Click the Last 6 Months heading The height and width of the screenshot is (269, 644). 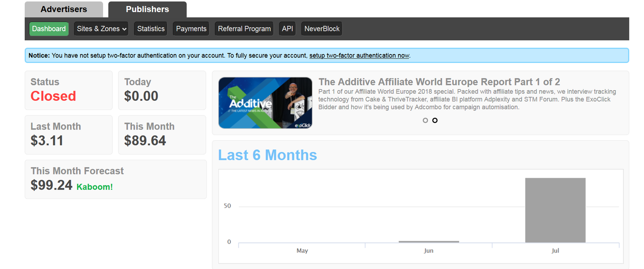[268, 155]
